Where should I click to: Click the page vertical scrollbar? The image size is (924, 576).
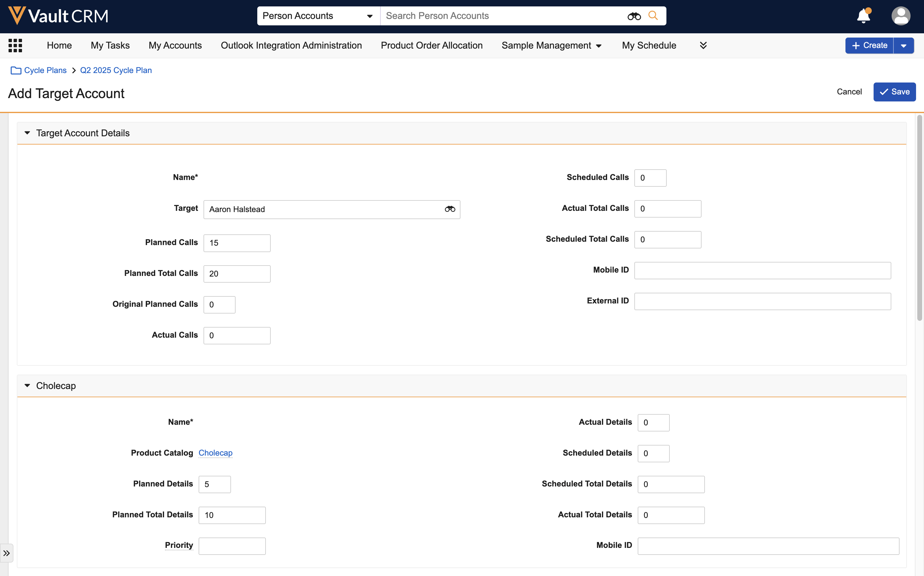click(x=919, y=217)
